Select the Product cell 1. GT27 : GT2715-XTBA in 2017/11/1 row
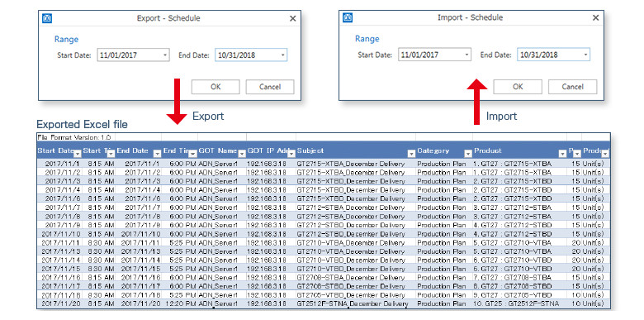The height and width of the screenshot is (320, 644). click(519, 164)
